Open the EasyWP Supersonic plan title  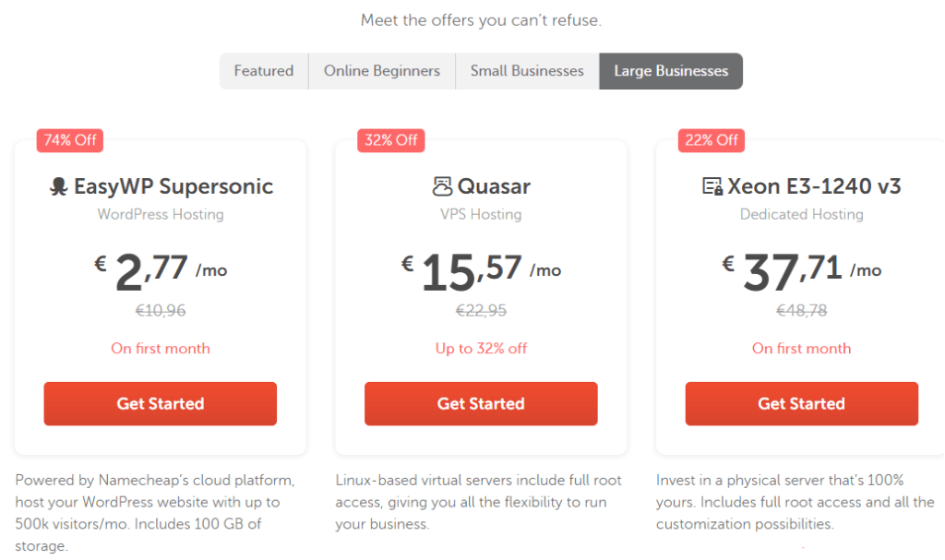pyautogui.click(x=173, y=187)
